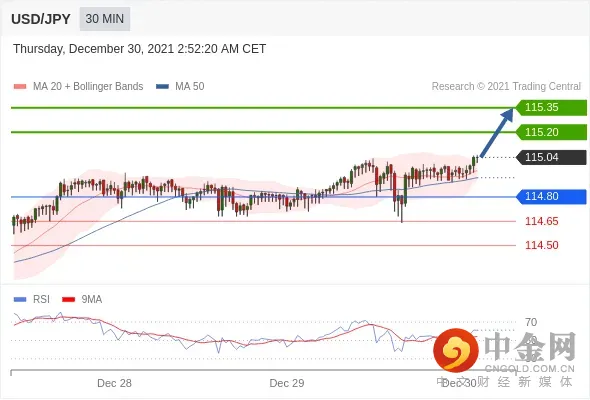590x400 pixels.
Task: Click the 30 MIN timeframe button
Action: [x=105, y=19]
